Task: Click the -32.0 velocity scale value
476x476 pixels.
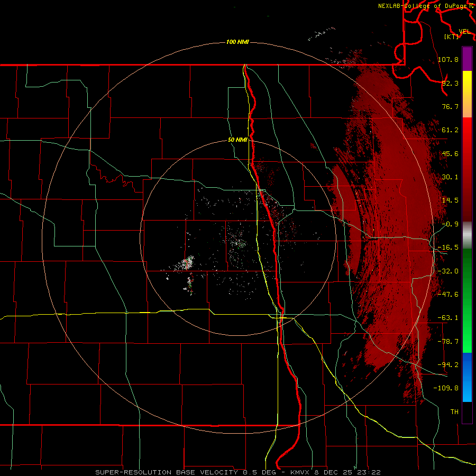Action: tap(448, 271)
